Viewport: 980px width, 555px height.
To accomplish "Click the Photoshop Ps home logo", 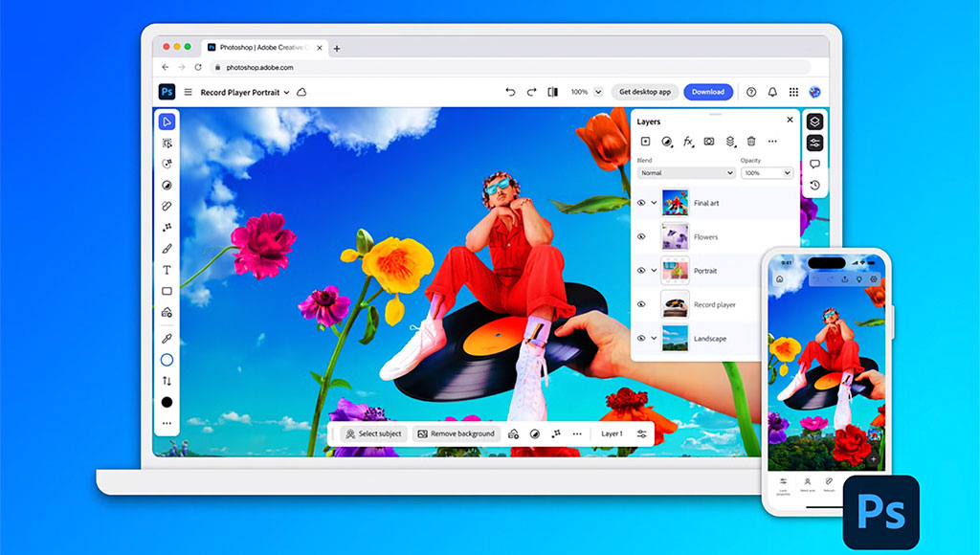I will point(167,92).
